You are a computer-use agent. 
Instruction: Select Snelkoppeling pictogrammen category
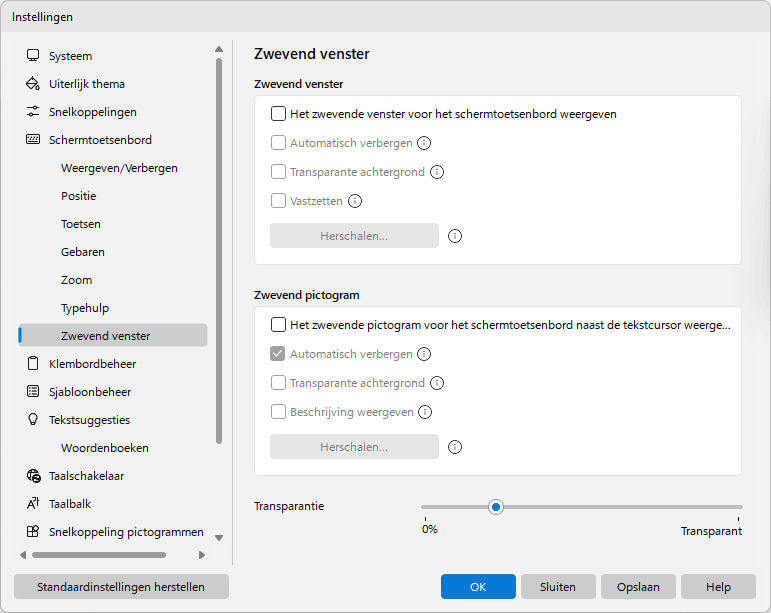point(113,532)
